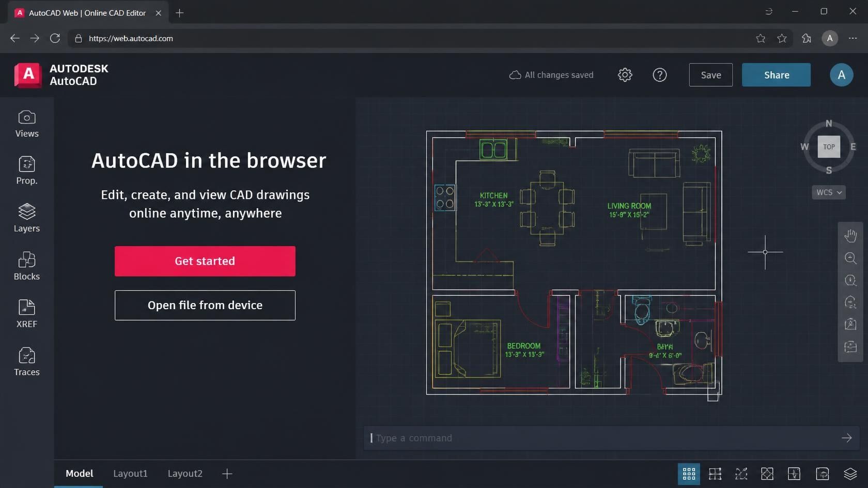
Task: Click the Save button
Action: coord(711,75)
